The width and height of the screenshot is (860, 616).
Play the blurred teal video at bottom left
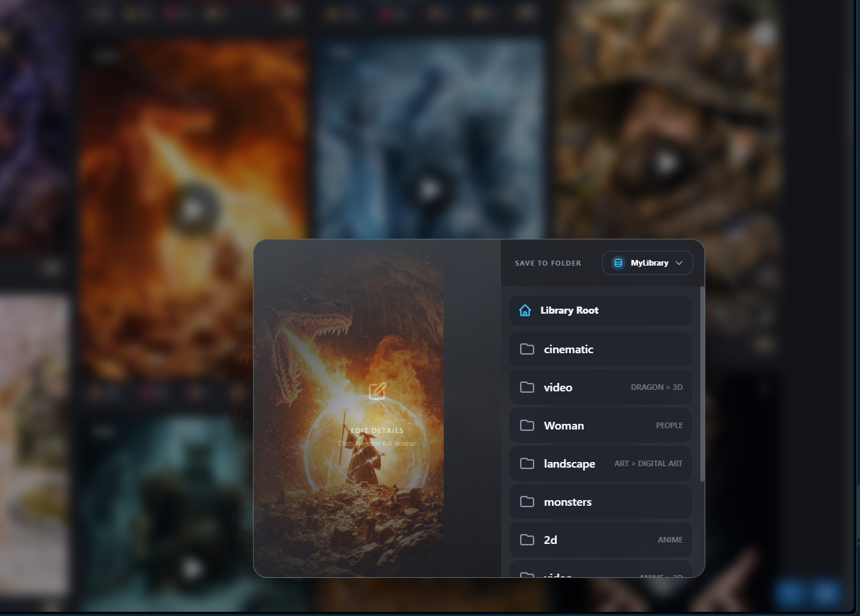click(193, 569)
